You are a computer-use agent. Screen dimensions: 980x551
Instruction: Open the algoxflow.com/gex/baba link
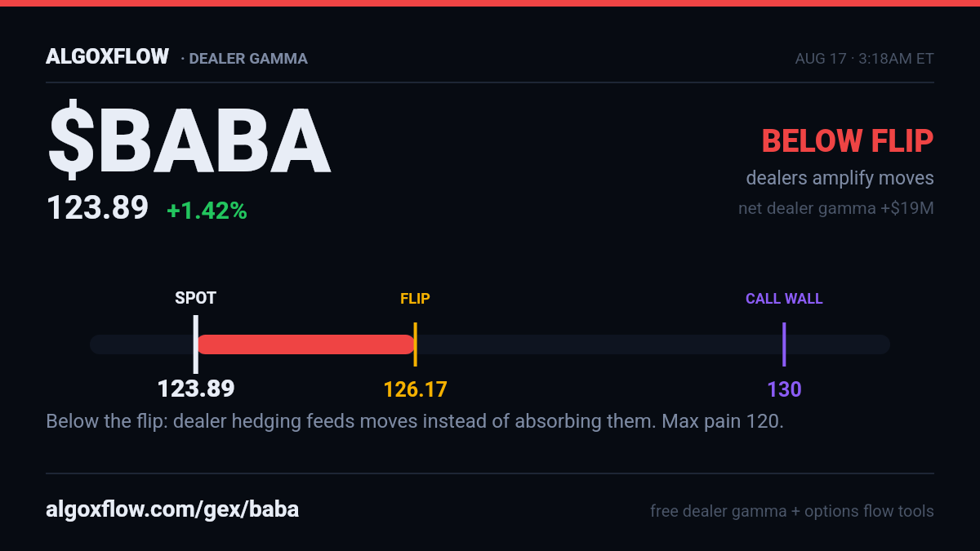pyautogui.click(x=172, y=510)
